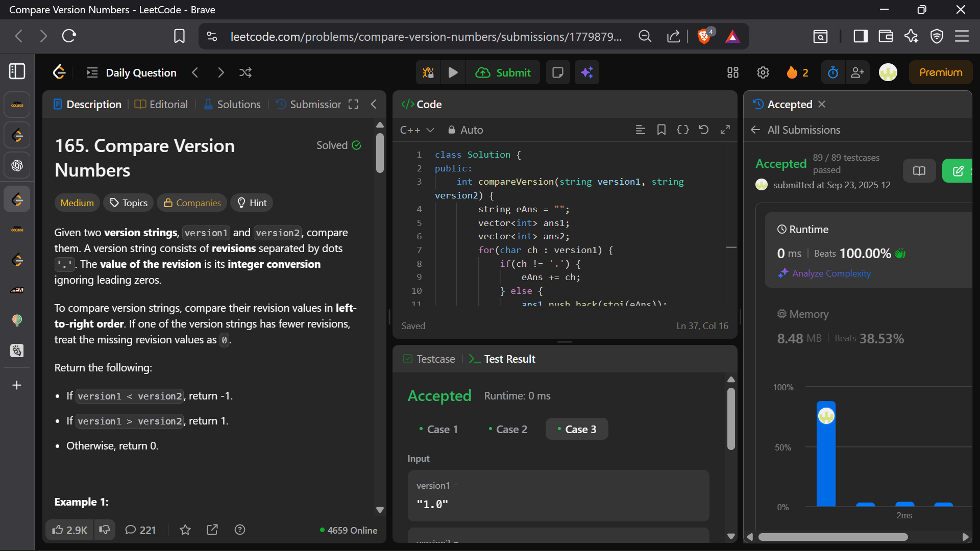This screenshot has height=551, width=980.
Task: Click the horizontal scrollbar in Accepted panel
Action: tap(833, 537)
